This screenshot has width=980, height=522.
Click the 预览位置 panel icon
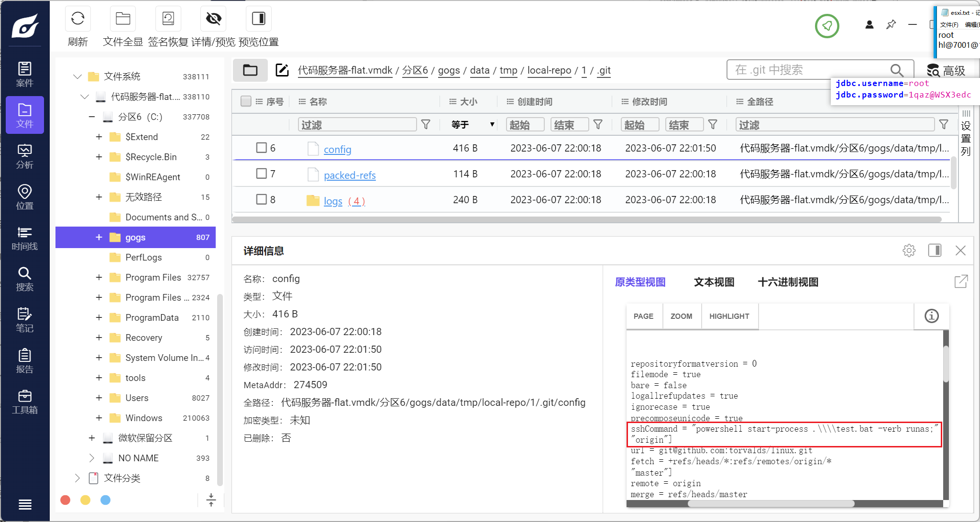tap(258, 19)
